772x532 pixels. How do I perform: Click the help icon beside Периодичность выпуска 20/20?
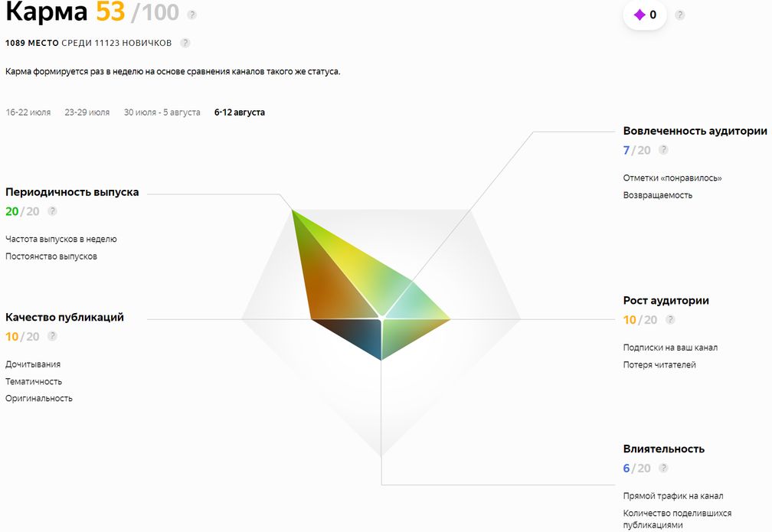coord(52,211)
